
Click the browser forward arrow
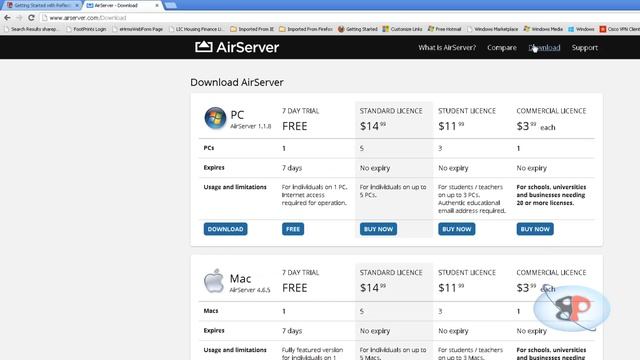pos(19,18)
